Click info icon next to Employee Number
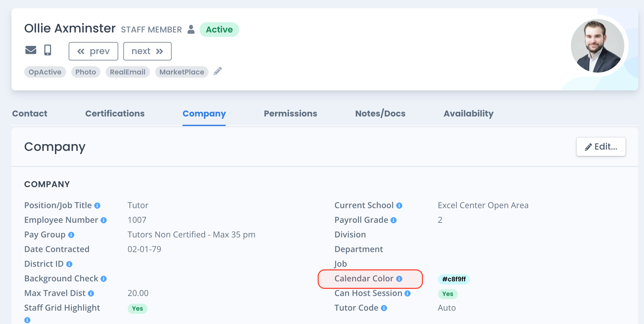The width and height of the screenshot is (644, 324). click(104, 220)
